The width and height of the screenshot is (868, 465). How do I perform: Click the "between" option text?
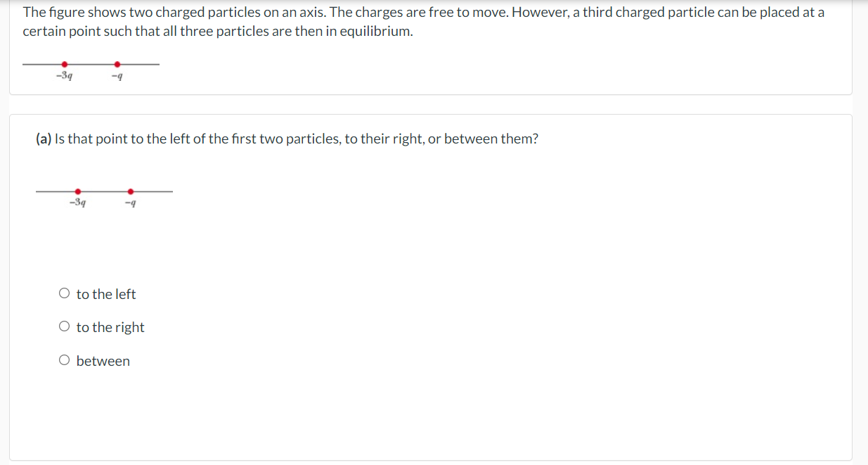pyautogui.click(x=103, y=360)
